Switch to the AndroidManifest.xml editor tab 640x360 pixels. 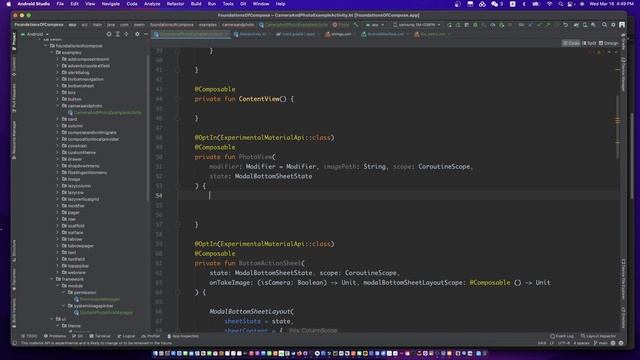tap(383, 34)
